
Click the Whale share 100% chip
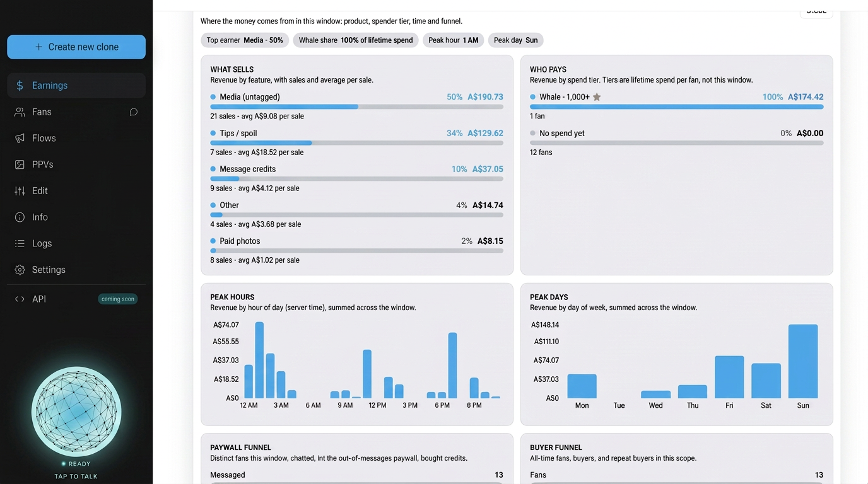pos(356,40)
